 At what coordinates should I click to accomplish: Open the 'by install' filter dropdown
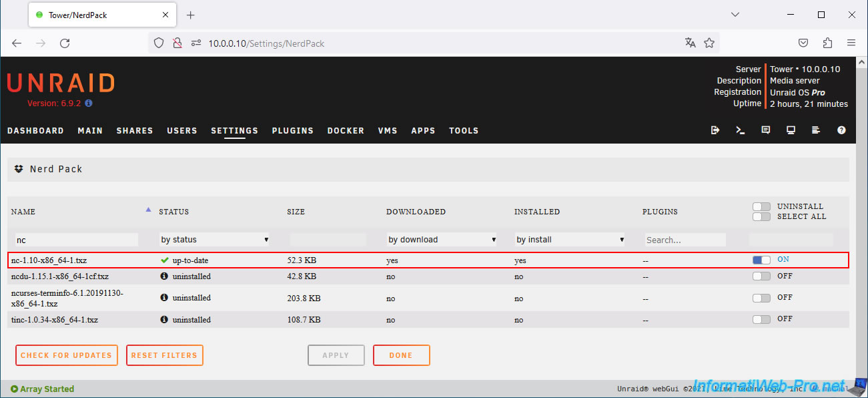click(x=570, y=239)
